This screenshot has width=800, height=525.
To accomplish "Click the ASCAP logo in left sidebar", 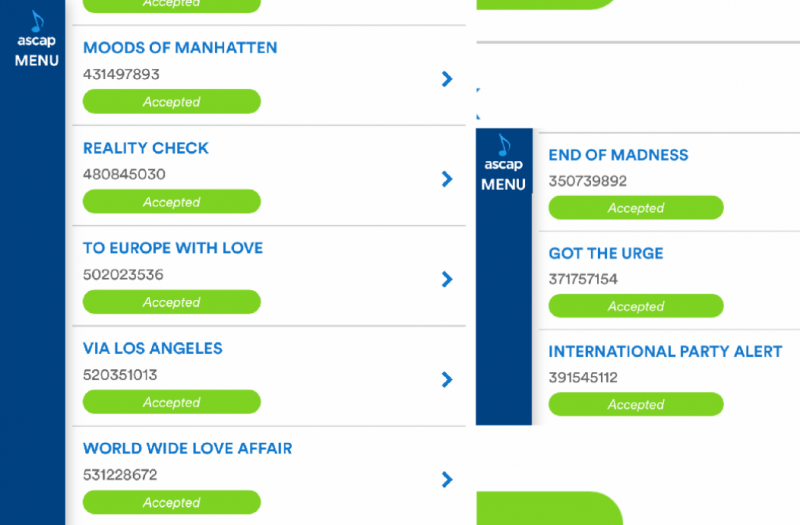I will click(36, 30).
